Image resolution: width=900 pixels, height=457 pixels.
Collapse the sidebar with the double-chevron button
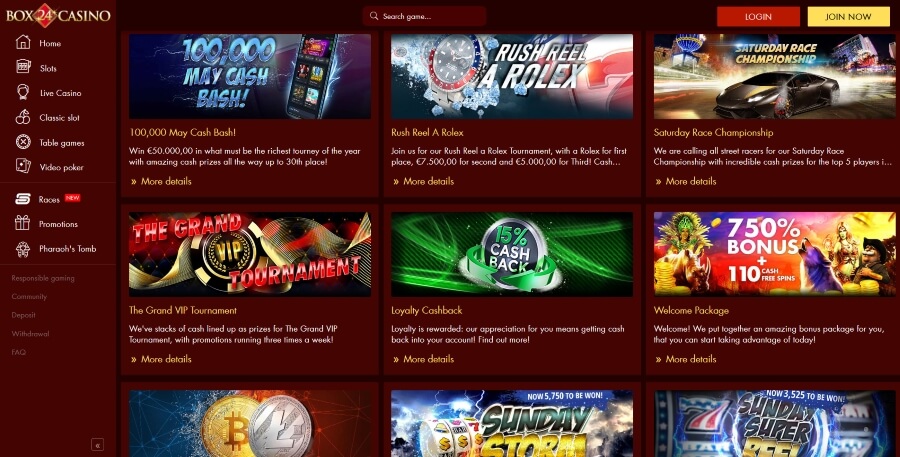coord(98,444)
